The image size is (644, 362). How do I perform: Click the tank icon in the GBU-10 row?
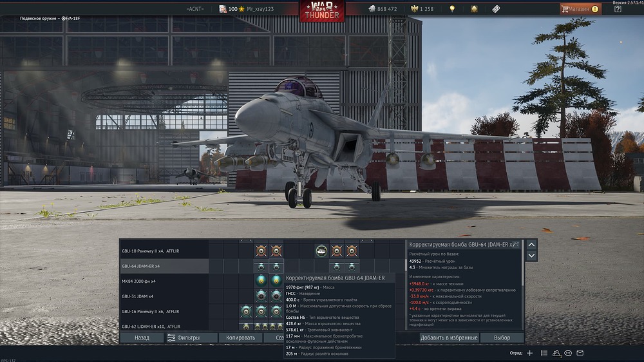pos(321,251)
